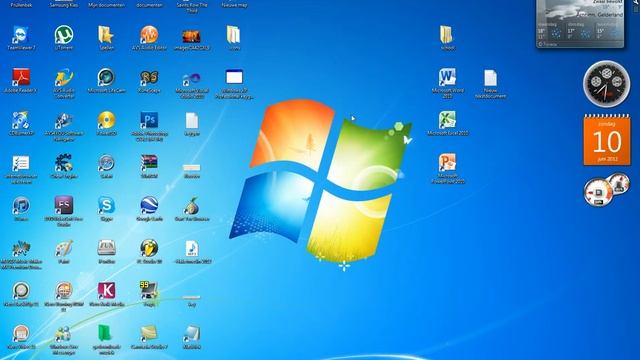Open the Spellen folder with star
The height and width of the screenshot is (360, 640).
[x=106, y=35]
